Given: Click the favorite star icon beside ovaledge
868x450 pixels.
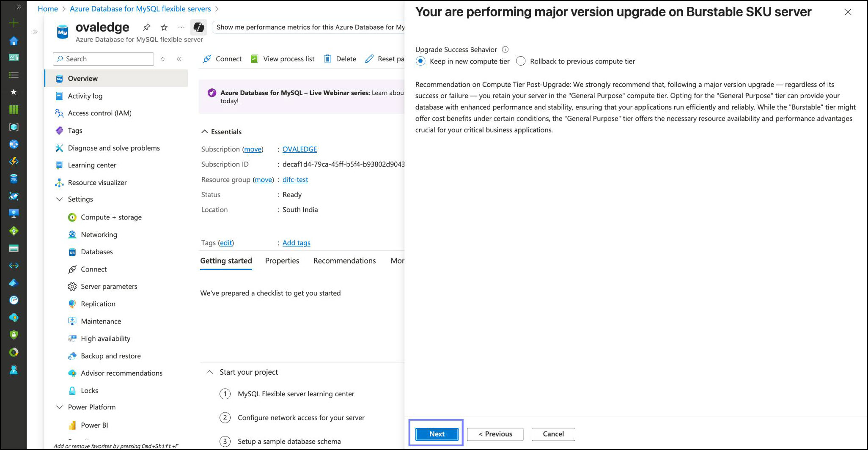Looking at the screenshot, I should tap(164, 27).
